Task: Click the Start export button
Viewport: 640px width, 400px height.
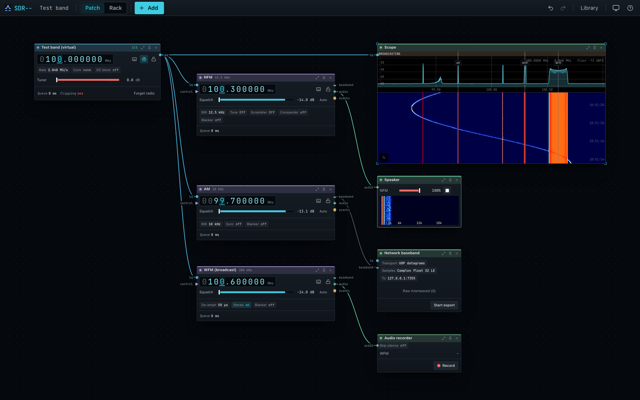Action: coord(444,305)
